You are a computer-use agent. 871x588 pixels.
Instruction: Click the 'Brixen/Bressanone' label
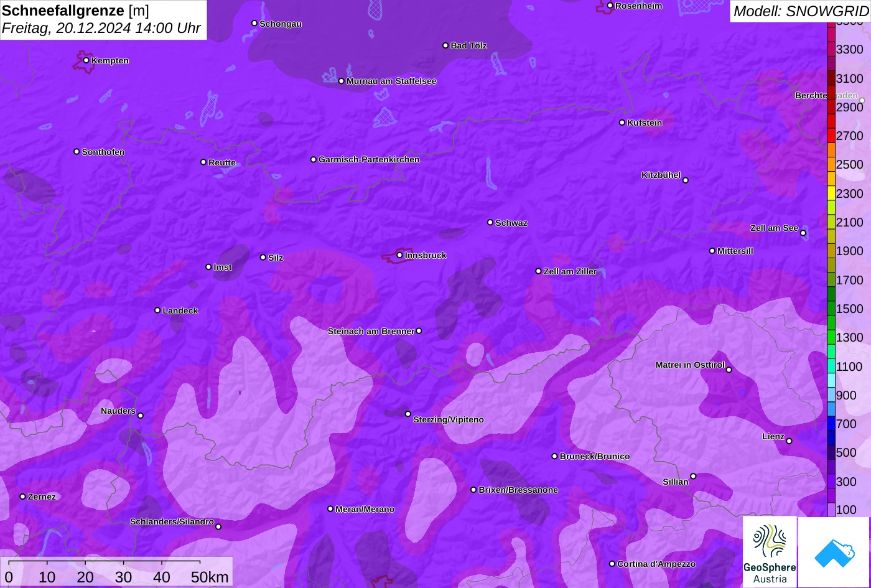[518, 490]
